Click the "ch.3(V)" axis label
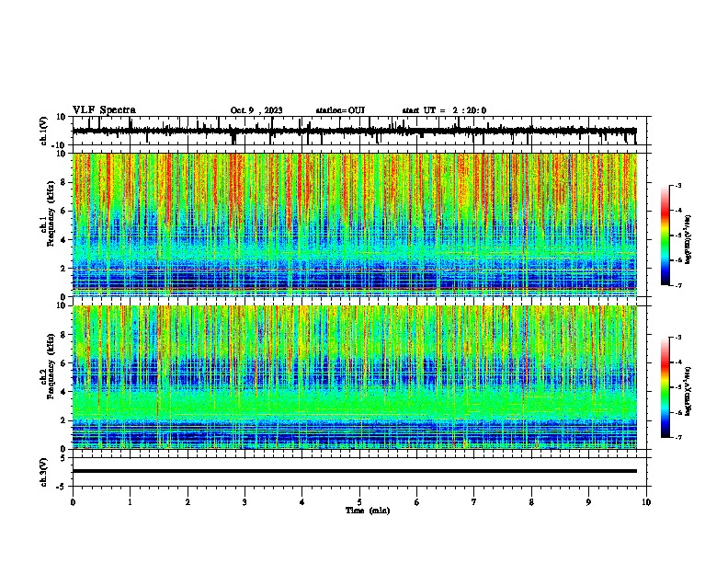Viewport: 728px width, 563px height. click(43, 472)
